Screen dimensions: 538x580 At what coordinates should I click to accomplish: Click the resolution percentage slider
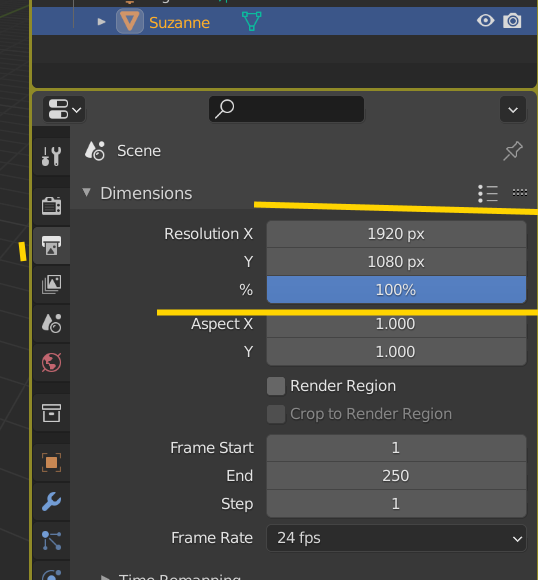(396, 290)
